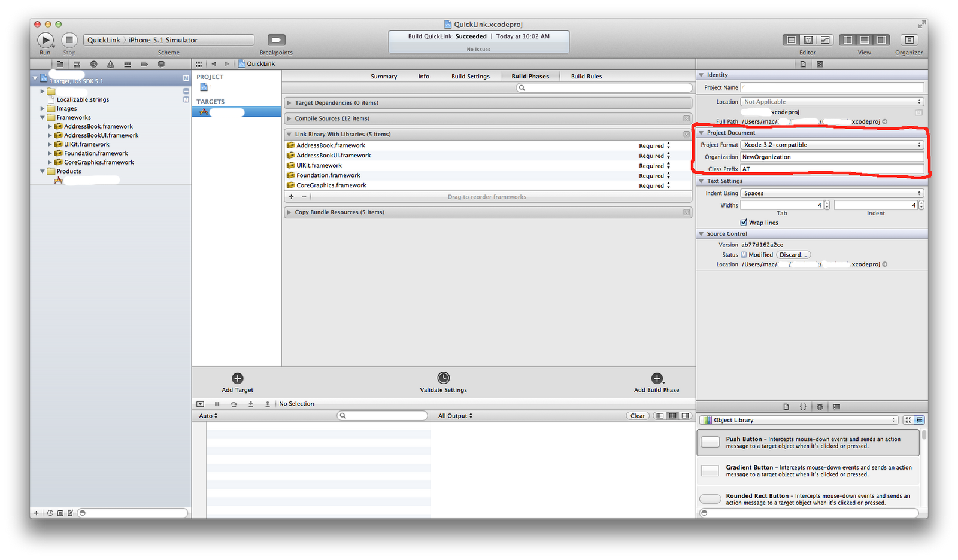Image resolution: width=958 pixels, height=560 pixels.
Task: Show the Quick Help inspector
Action: (x=820, y=64)
